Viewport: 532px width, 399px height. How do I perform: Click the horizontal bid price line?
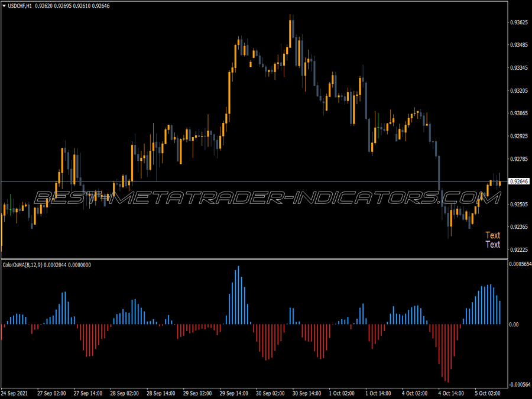(x=254, y=181)
